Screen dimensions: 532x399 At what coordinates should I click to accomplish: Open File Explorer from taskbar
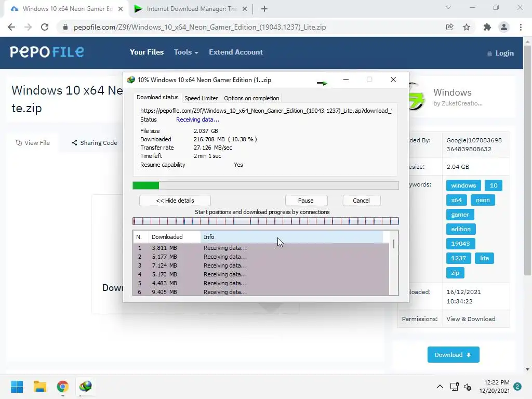pyautogui.click(x=39, y=387)
